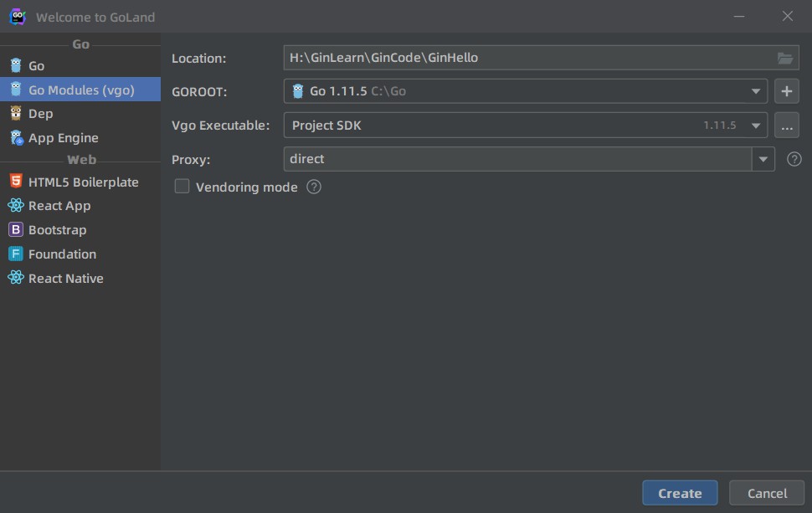Click the Proxy help question mark icon

pos(794,159)
